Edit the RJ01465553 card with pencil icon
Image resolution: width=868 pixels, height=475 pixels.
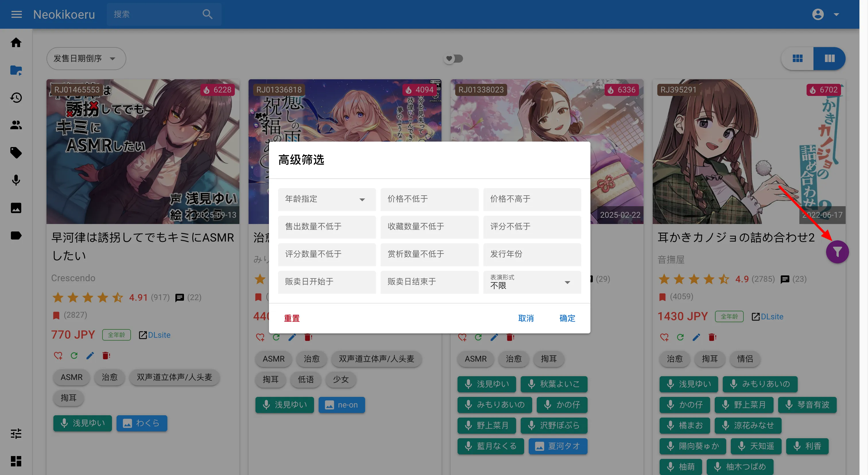pos(90,355)
